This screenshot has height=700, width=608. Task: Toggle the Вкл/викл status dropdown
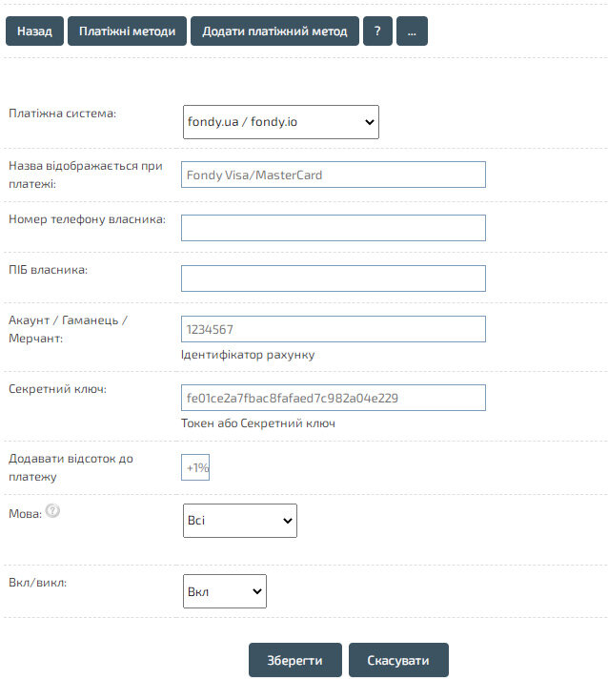pos(224,591)
